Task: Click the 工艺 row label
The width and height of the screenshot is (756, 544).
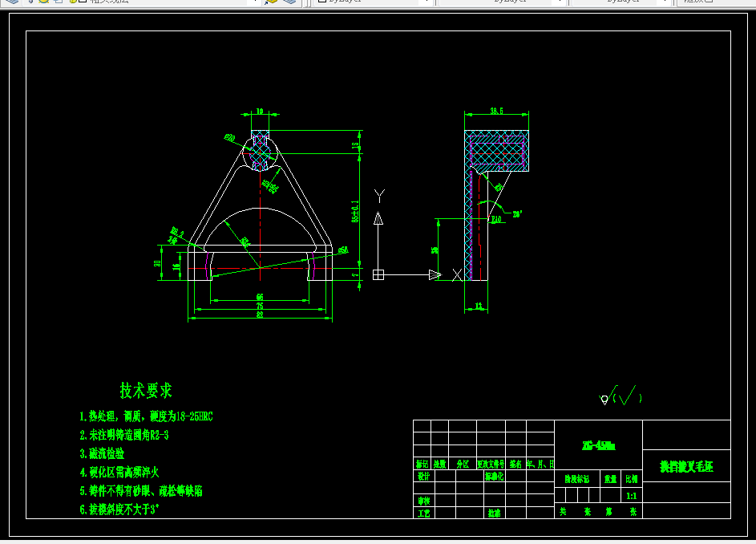Action: click(x=424, y=513)
